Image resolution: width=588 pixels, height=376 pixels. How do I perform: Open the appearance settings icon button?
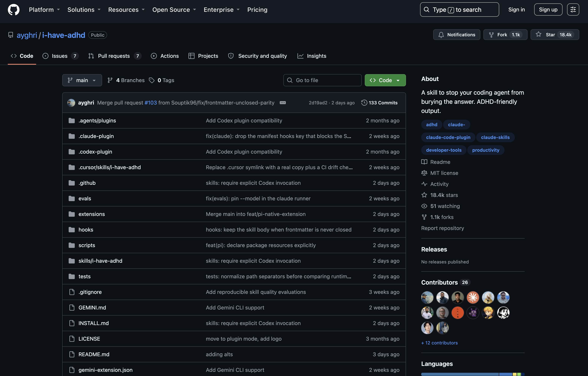(x=573, y=10)
